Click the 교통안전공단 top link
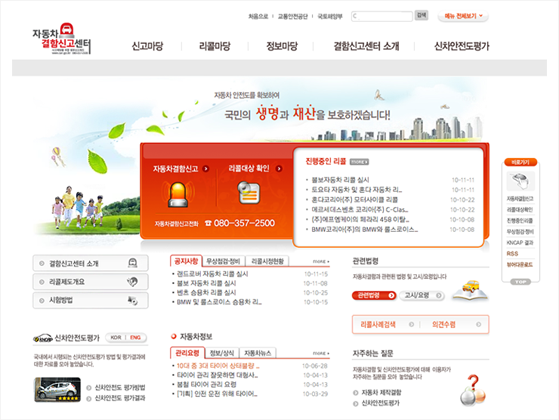 (x=292, y=16)
